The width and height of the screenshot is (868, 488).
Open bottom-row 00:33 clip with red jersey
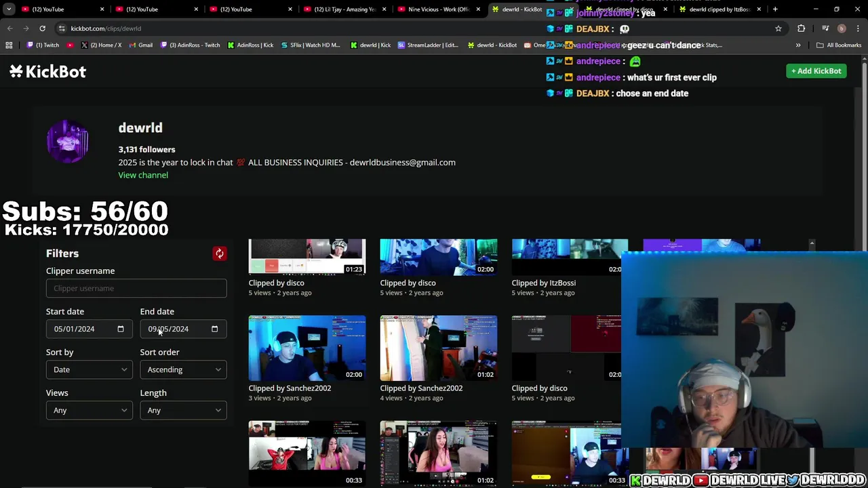[x=307, y=453]
